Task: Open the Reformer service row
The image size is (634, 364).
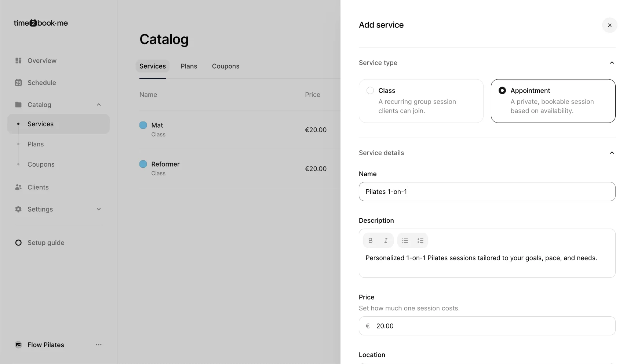Action: point(240,168)
